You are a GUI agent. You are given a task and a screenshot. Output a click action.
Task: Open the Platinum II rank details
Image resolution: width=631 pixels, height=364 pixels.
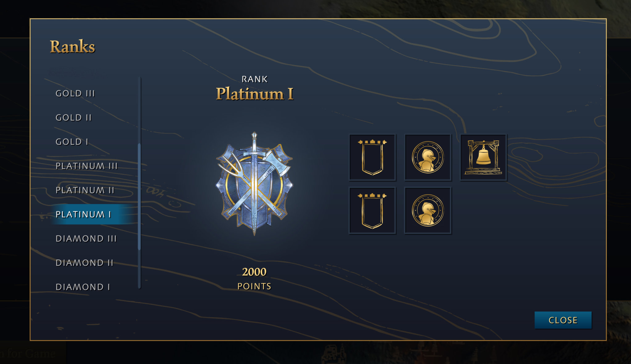(x=85, y=190)
